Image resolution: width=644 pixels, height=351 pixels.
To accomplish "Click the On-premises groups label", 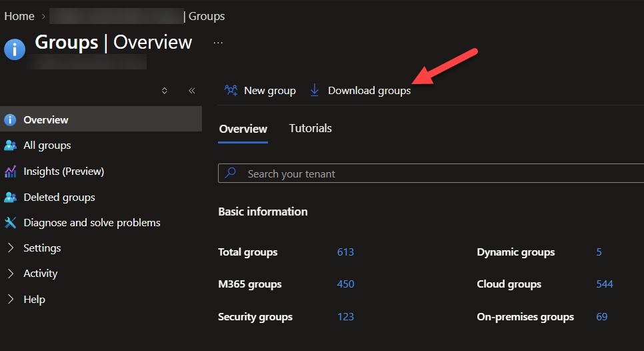I will pyautogui.click(x=525, y=317).
